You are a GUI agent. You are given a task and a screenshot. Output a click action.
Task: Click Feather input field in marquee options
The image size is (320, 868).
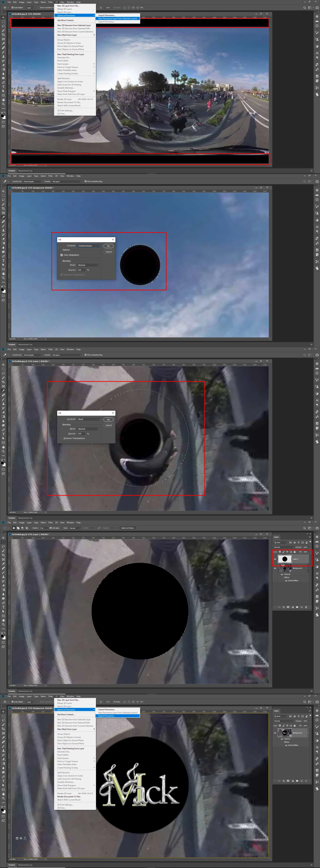point(44,528)
